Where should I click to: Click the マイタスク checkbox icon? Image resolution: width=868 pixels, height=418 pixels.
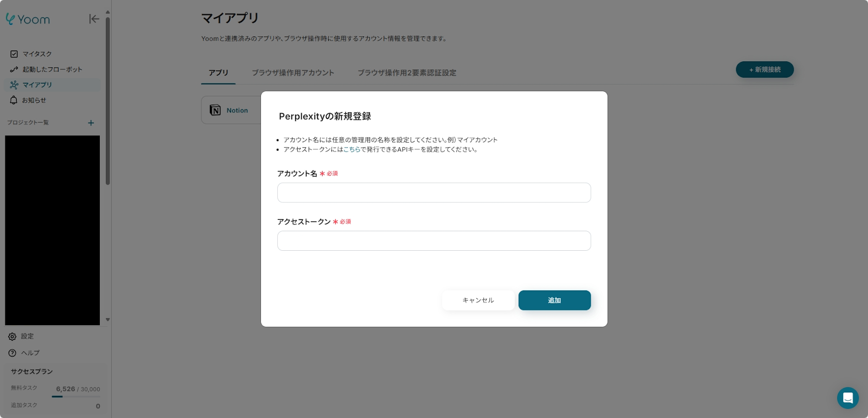tap(14, 54)
